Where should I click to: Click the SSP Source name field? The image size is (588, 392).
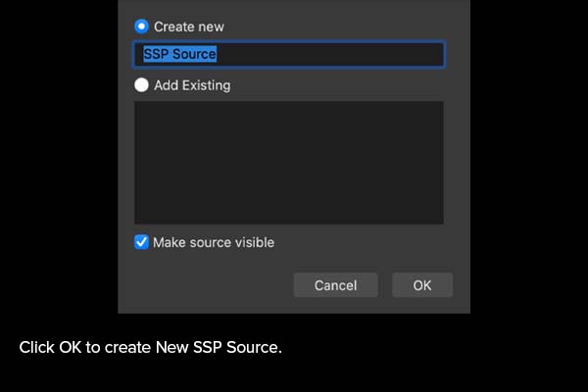pos(288,54)
